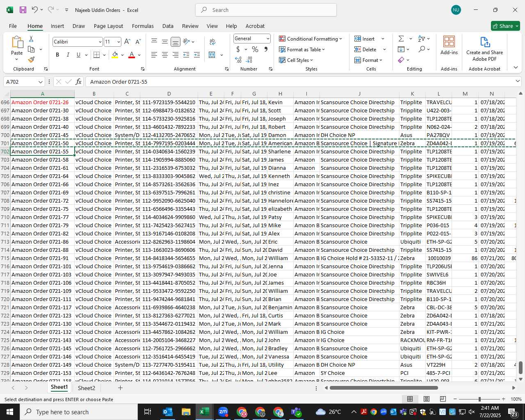Click Page Layout view button in status bar
The height and width of the screenshot is (420, 525).
(427, 399)
